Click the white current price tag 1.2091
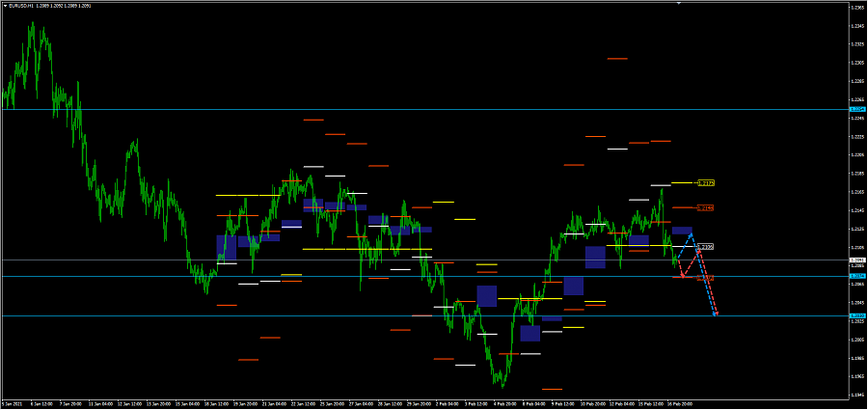This screenshot has width=868, height=410. [x=857, y=260]
